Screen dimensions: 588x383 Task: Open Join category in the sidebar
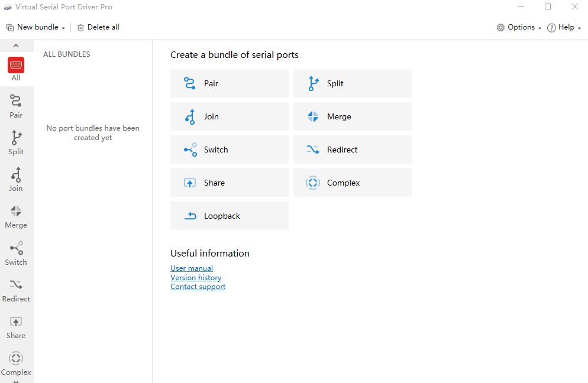coord(16,180)
